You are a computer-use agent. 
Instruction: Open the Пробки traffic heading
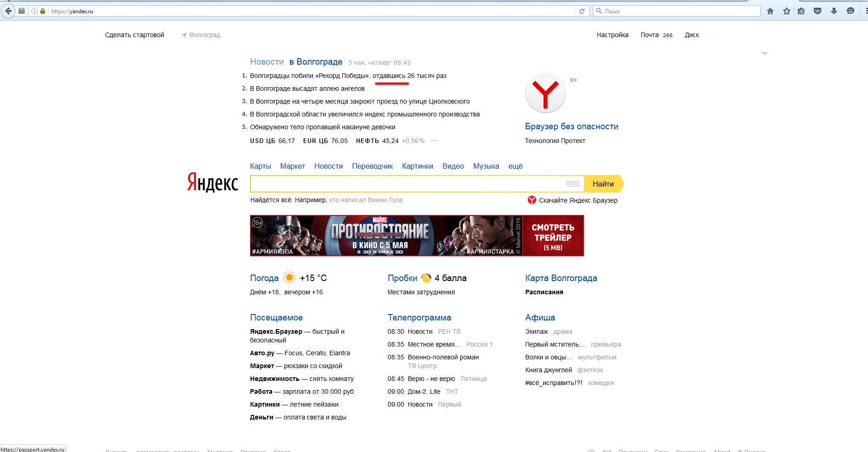tap(402, 278)
